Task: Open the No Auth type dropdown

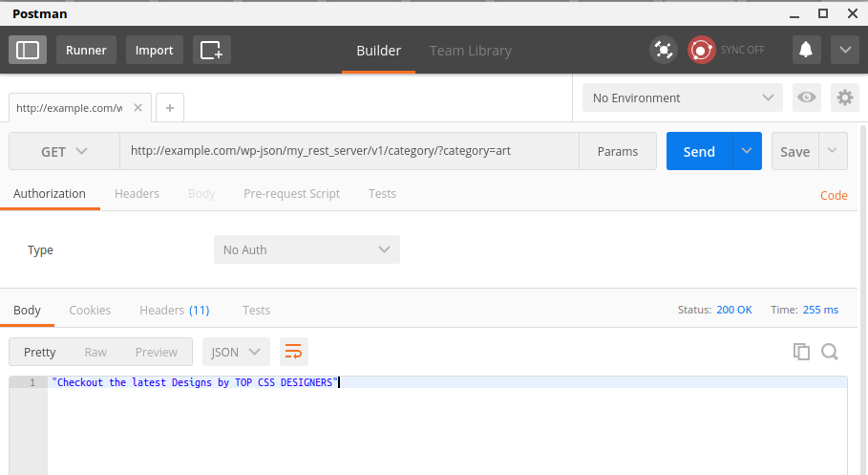Action: [307, 249]
